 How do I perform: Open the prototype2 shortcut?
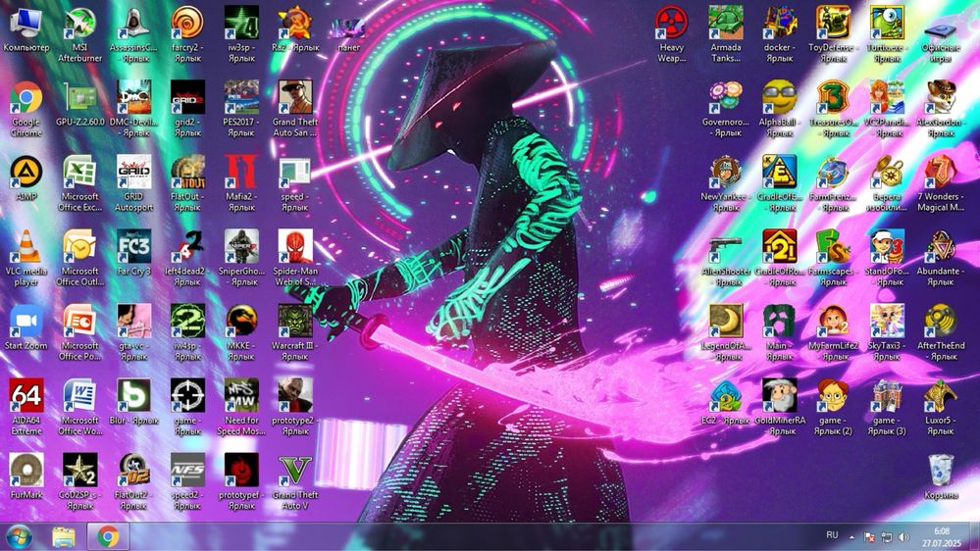tap(295, 396)
